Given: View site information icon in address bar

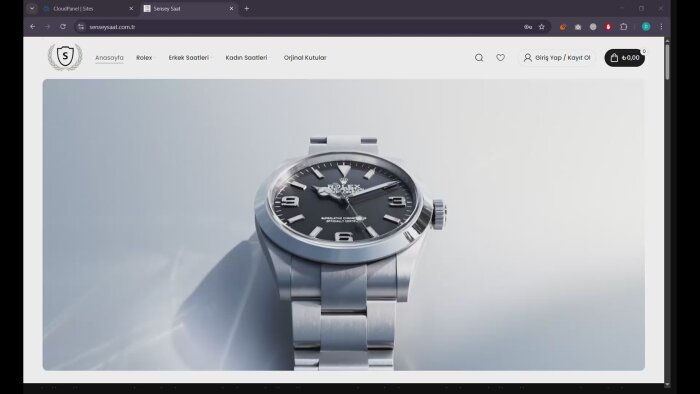Looking at the screenshot, I should (x=81, y=27).
